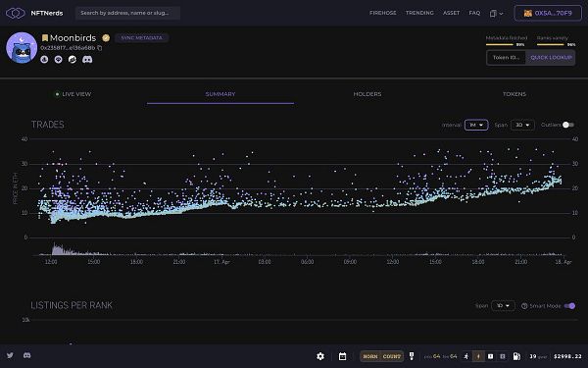
Task: Switch to the LIVE VIEW tab
Action: (73, 94)
